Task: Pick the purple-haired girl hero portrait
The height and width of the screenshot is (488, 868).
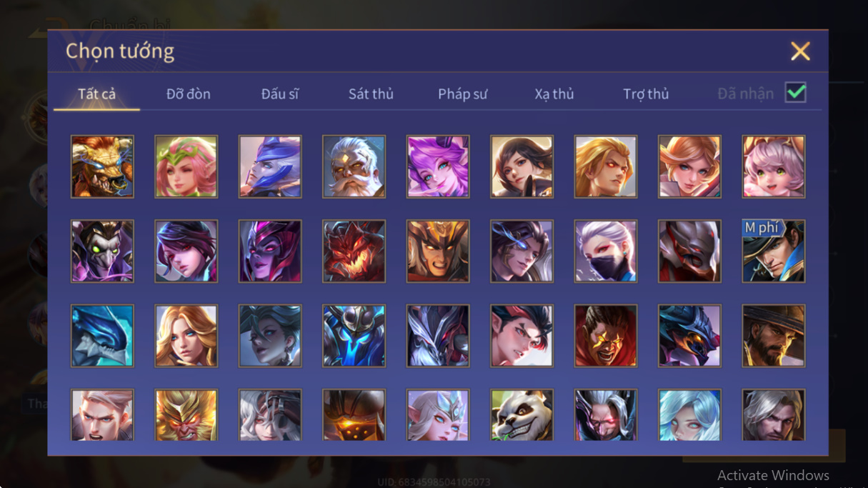Action: click(x=438, y=166)
